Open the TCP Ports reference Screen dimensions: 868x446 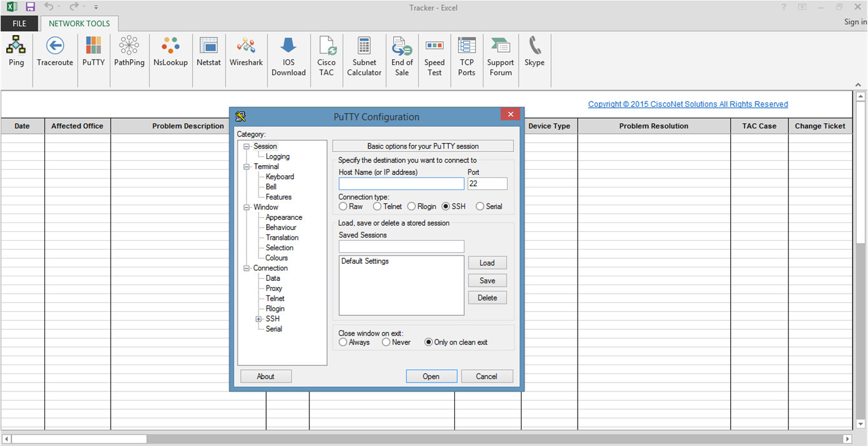(x=466, y=57)
